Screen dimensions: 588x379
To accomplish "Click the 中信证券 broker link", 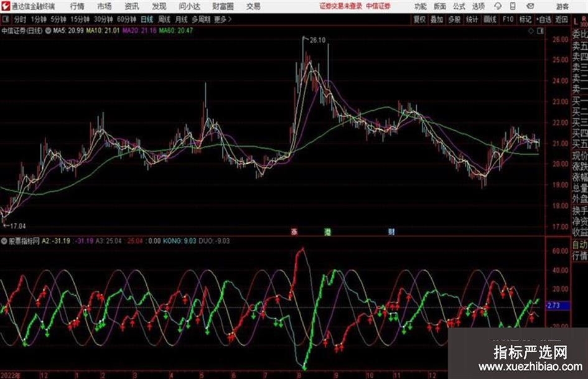I will point(378,6).
